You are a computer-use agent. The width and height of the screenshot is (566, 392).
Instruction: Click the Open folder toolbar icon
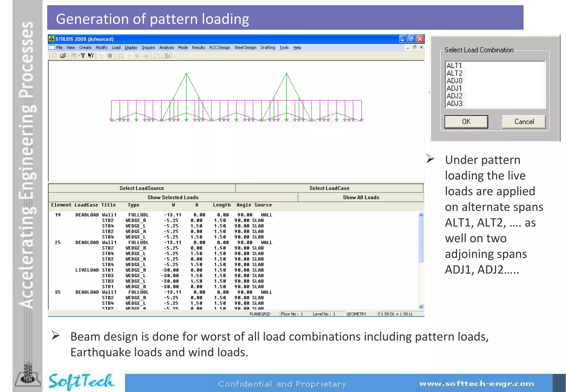coord(63,56)
